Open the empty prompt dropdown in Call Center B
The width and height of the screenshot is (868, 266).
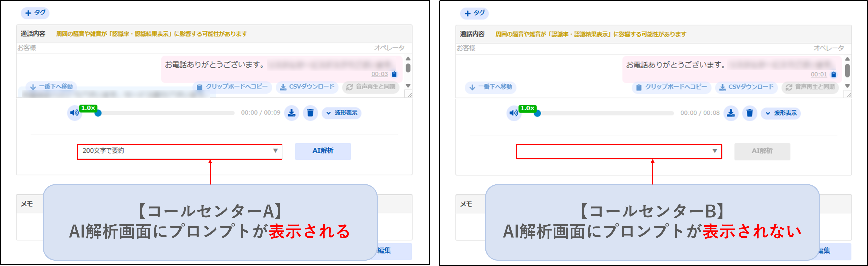click(x=619, y=151)
